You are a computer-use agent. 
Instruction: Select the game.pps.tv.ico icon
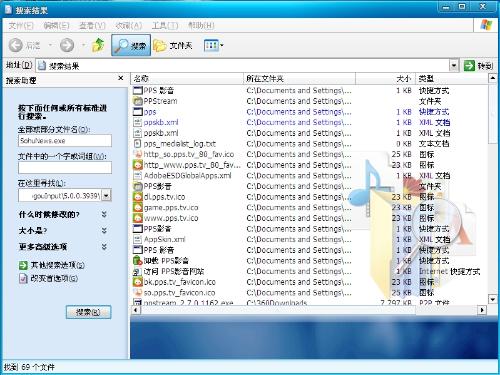(x=138, y=208)
